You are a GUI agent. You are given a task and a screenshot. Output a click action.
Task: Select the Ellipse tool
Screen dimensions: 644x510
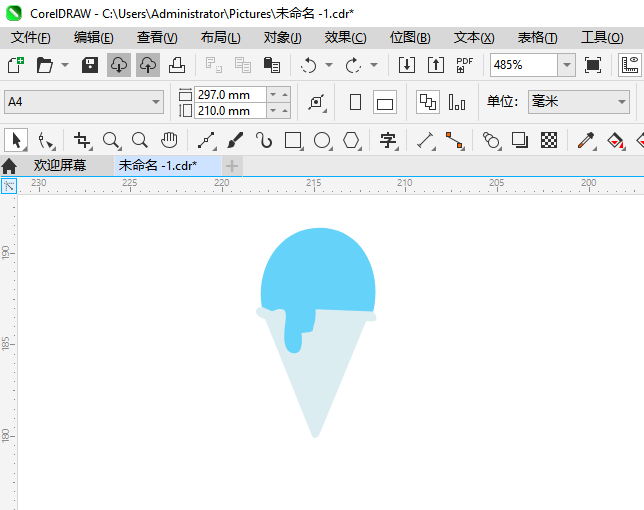click(322, 140)
